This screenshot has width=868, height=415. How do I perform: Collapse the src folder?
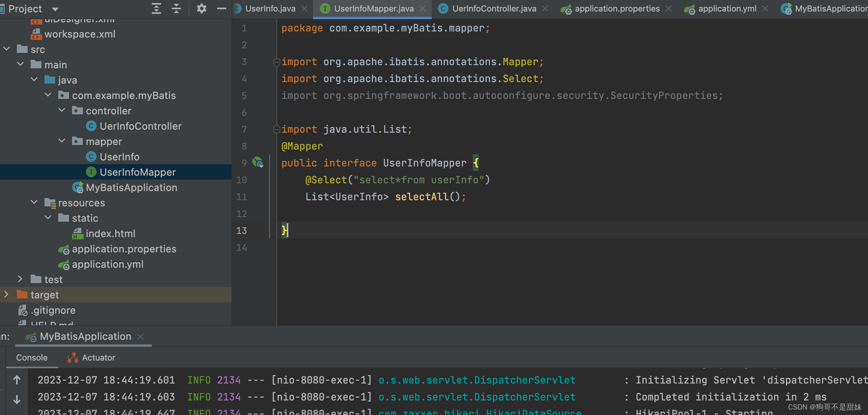(x=7, y=49)
